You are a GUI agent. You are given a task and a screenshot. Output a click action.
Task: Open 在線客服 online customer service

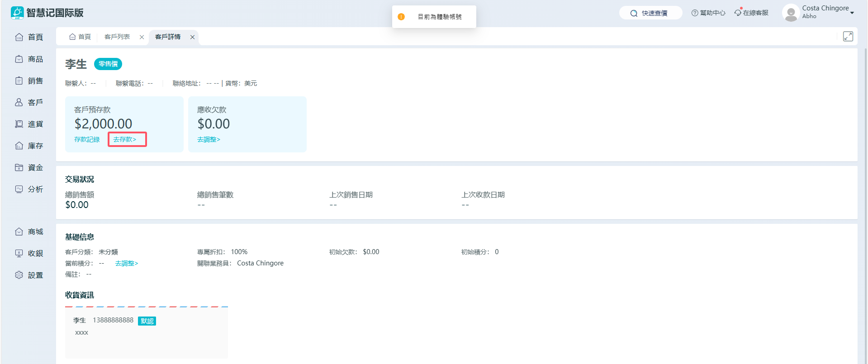coord(751,13)
